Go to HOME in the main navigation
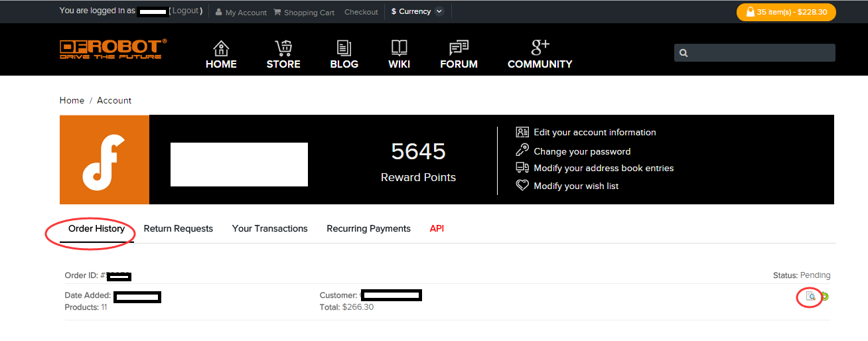The width and height of the screenshot is (868, 341). (x=221, y=55)
